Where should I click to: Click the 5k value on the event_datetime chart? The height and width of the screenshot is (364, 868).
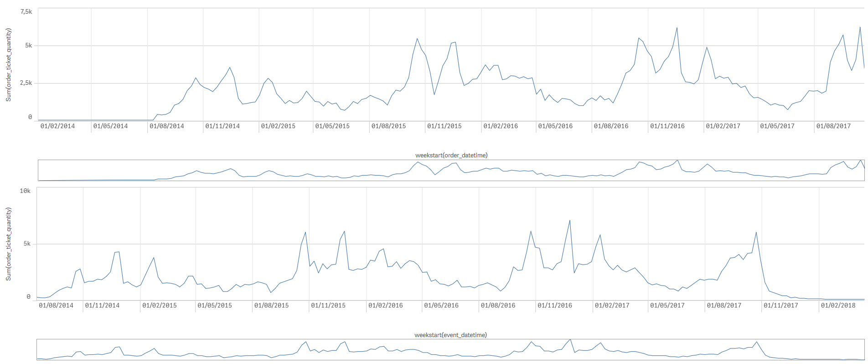[x=27, y=244]
